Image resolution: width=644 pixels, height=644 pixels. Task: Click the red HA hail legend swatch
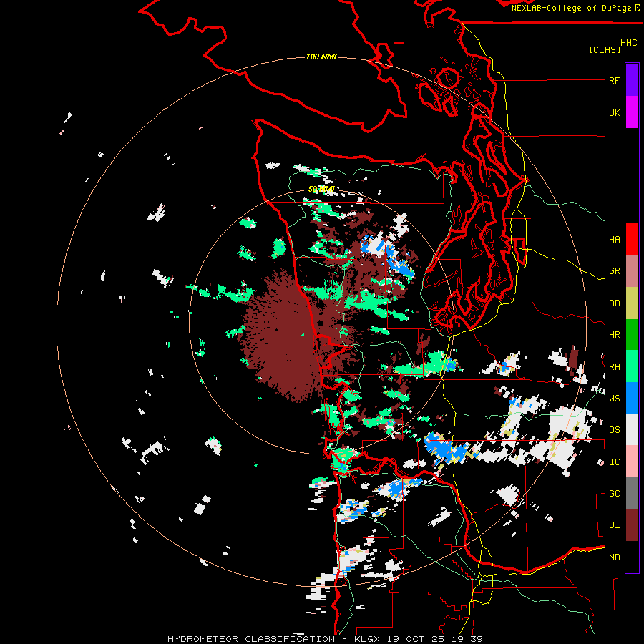click(x=632, y=239)
